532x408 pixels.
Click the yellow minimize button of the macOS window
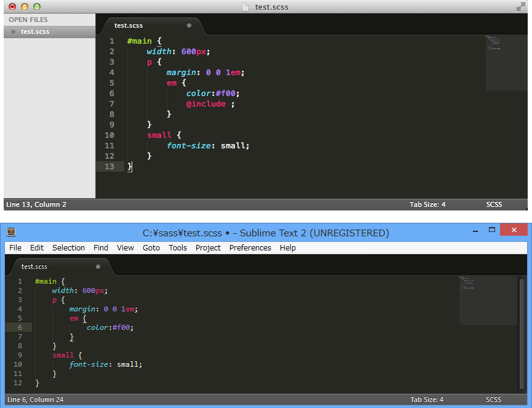pos(25,7)
